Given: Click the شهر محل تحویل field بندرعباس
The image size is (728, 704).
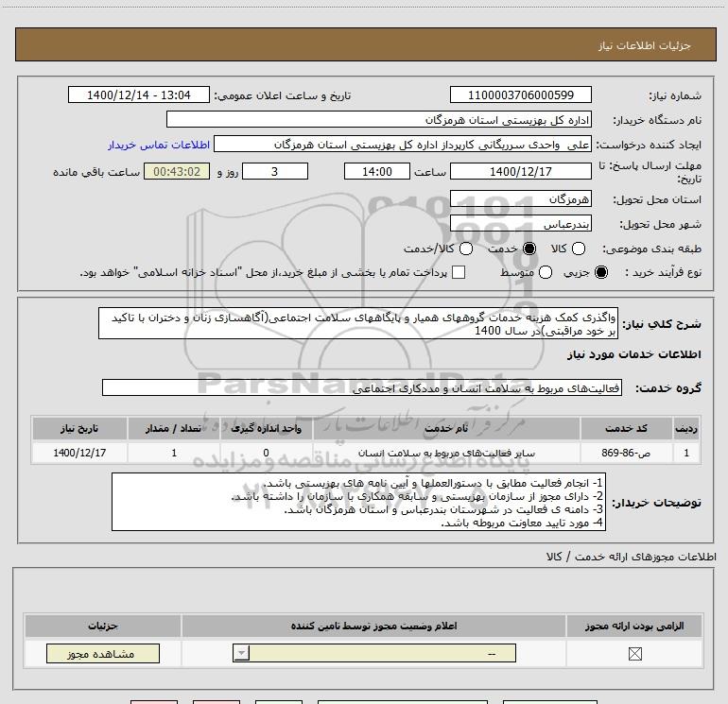Looking at the screenshot, I should pyautogui.click(x=520, y=224).
